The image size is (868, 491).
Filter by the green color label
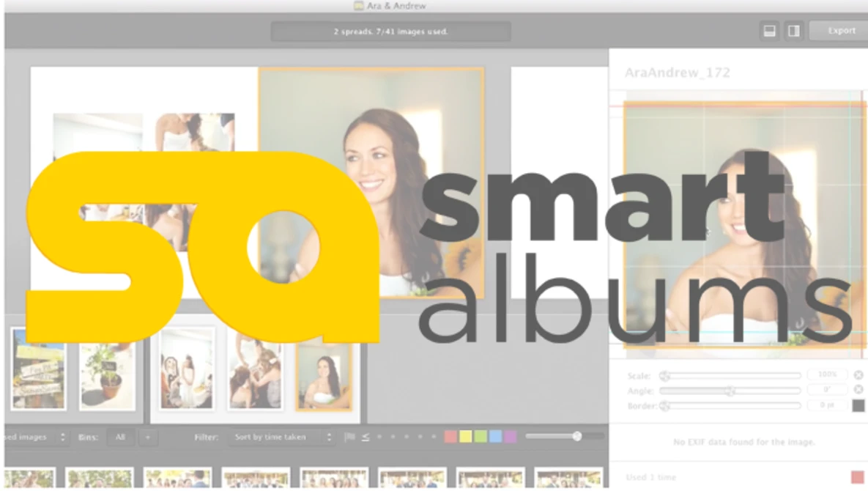481,437
